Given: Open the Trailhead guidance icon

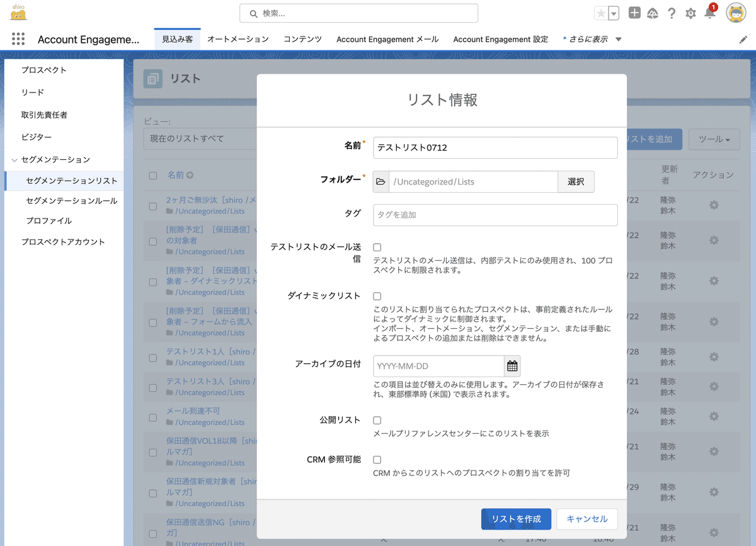Looking at the screenshot, I should click(x=653, y=13).
